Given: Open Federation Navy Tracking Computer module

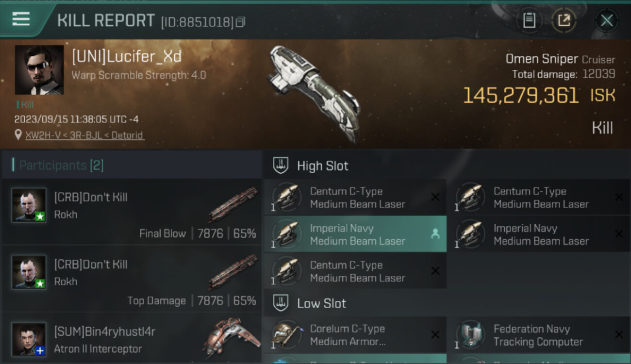Looking at the screenshot, I should tap(539, 335).
